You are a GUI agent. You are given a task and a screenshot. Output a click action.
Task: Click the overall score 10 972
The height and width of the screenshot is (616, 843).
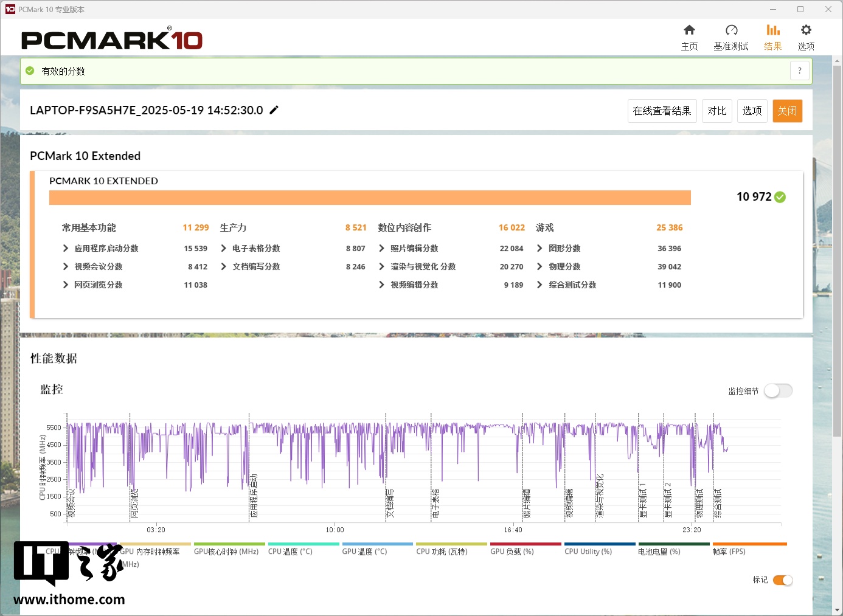tap(754, 196)
